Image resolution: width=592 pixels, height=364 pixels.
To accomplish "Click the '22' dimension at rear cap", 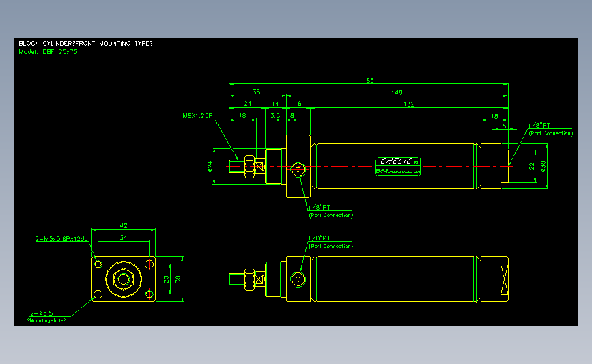I will (532, 167).
